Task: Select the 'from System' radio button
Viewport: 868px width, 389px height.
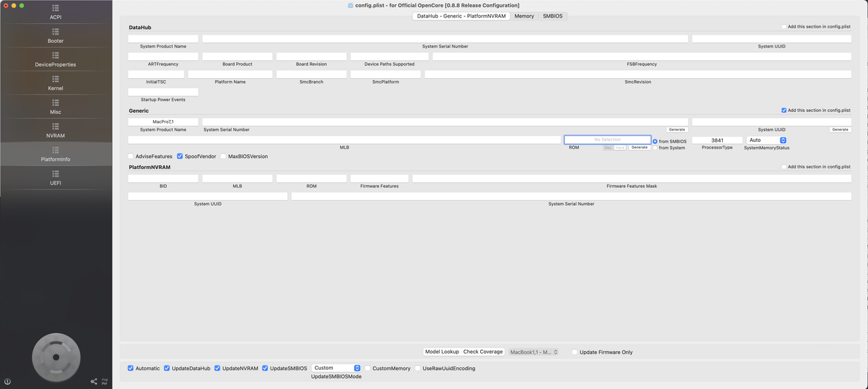Action: 655,148
